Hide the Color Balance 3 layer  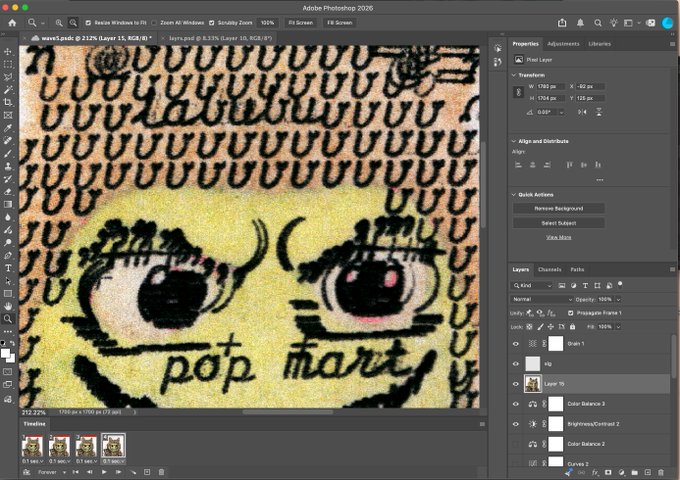516,404
